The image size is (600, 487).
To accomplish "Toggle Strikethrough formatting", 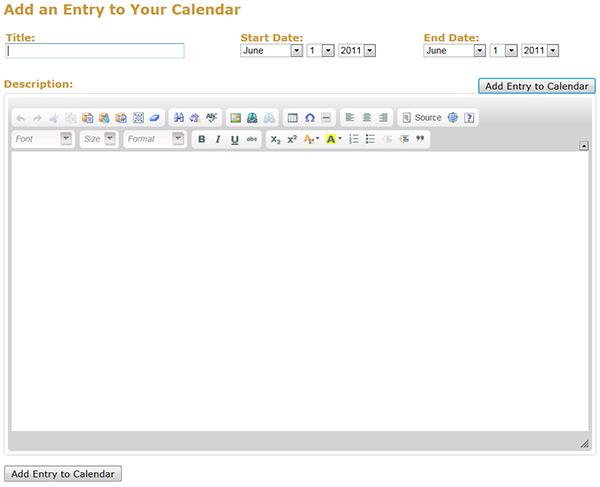I will click(251, 139).
